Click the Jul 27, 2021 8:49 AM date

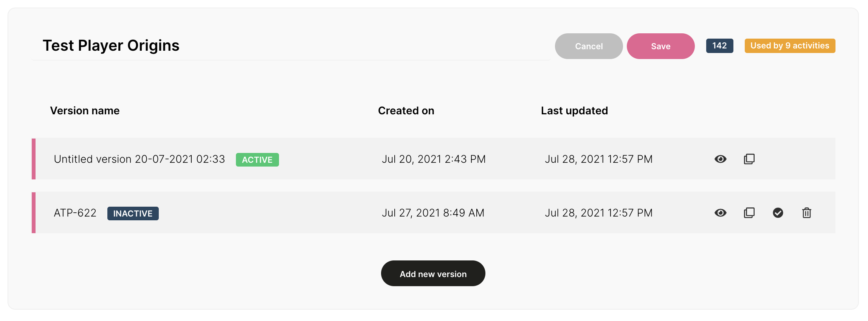click(x=433, y=213)
